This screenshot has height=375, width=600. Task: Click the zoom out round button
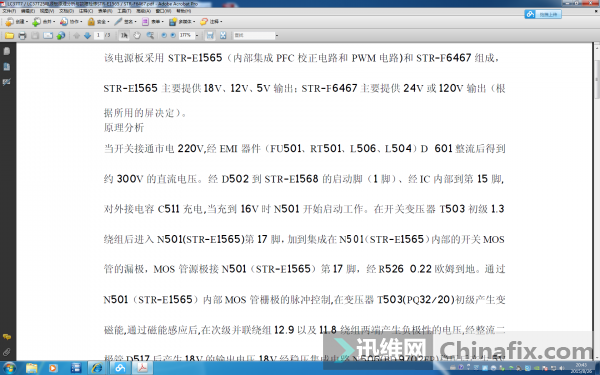(x=164, y=36)
